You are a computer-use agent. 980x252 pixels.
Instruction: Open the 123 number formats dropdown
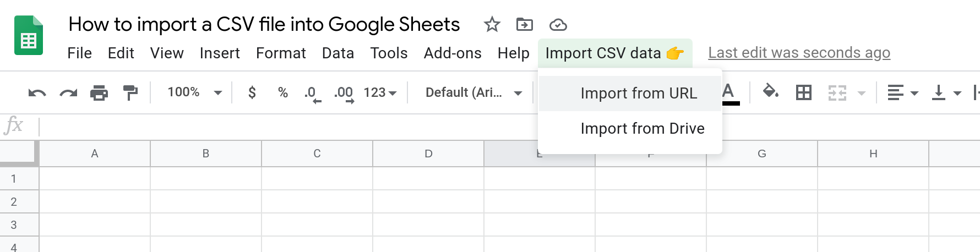(x=380, y=92)
